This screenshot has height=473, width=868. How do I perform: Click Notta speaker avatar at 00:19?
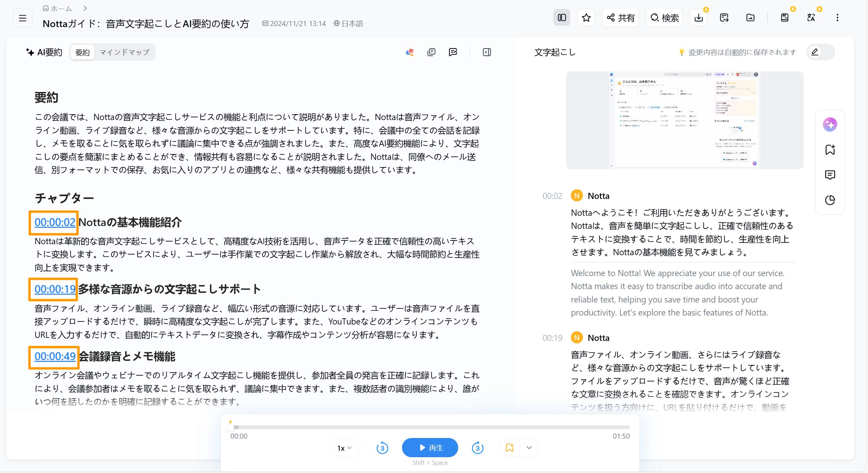pos(577,338)
